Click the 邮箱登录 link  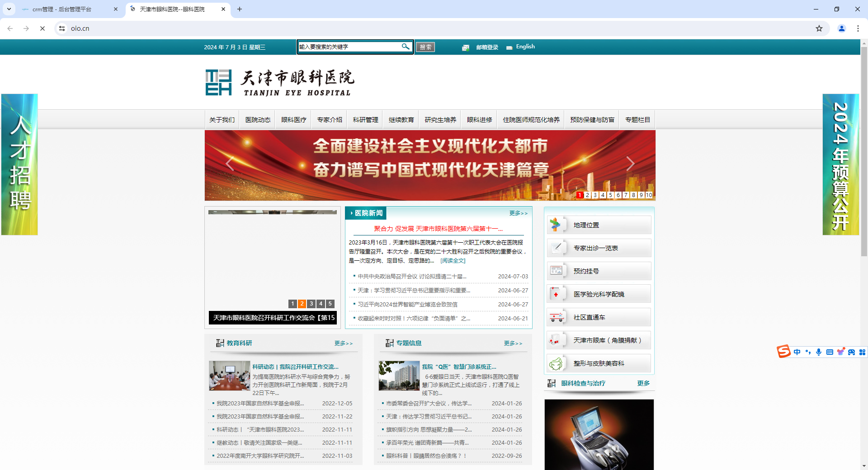[x=487, y=47]
